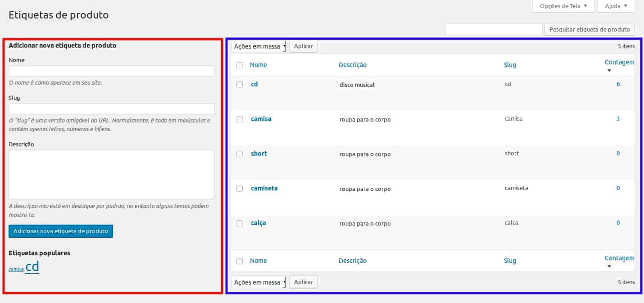Click the 'Etiquetas de produto' page heading

point(59,15)
